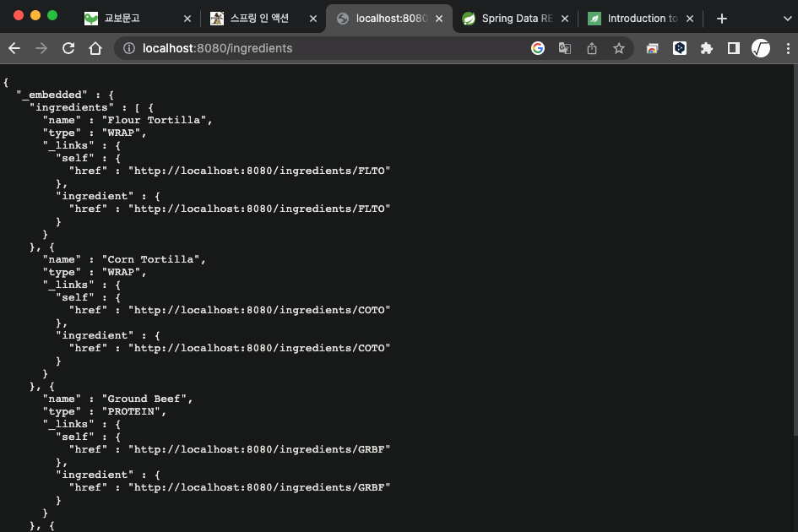
Task: Close the Introduction to tab
Action: pos(690,19)
